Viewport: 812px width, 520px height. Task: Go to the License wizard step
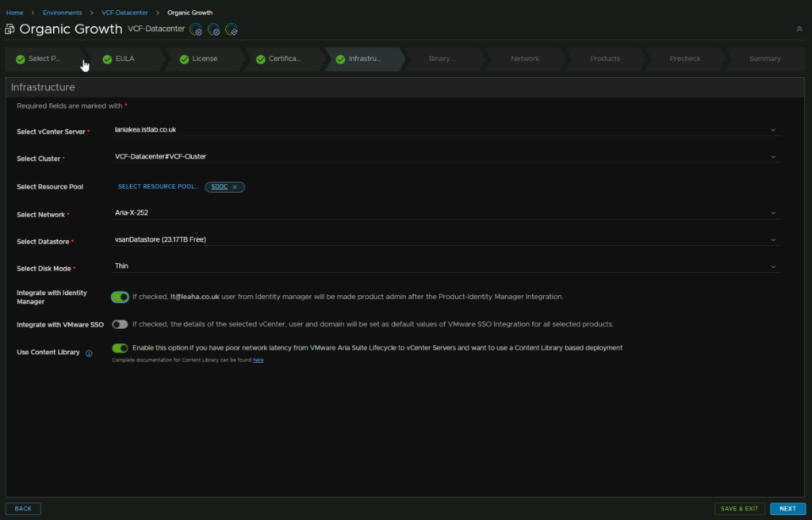205,59
